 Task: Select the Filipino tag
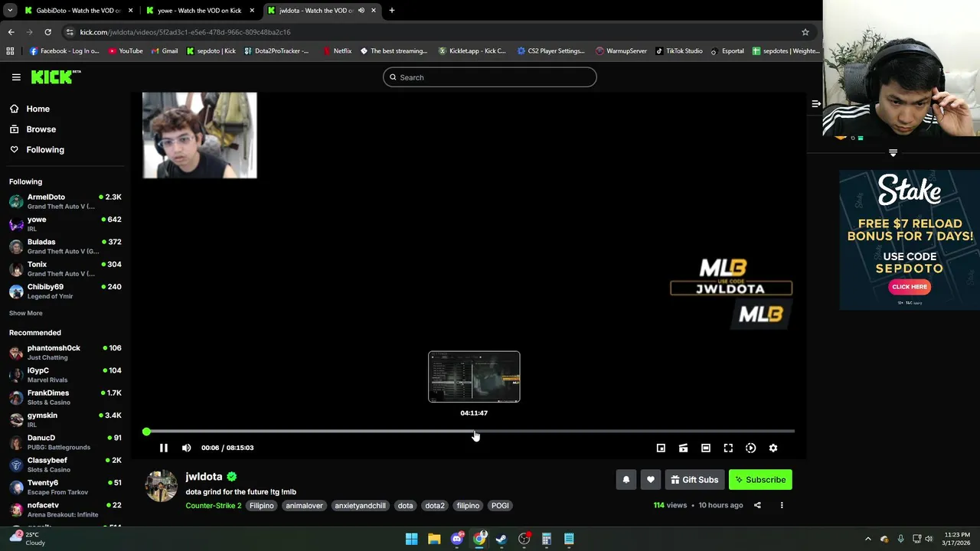tap(261, 506)
